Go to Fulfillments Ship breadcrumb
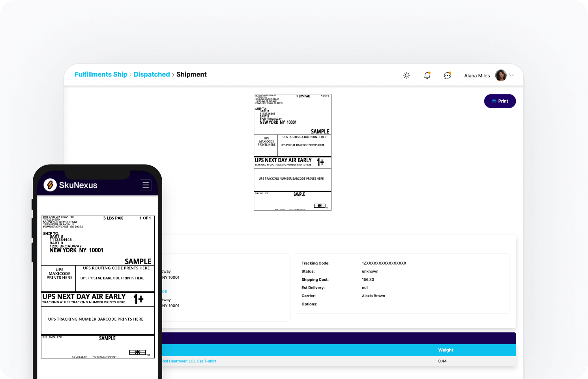This screenshot has width=588, height=379. [101, 74]
